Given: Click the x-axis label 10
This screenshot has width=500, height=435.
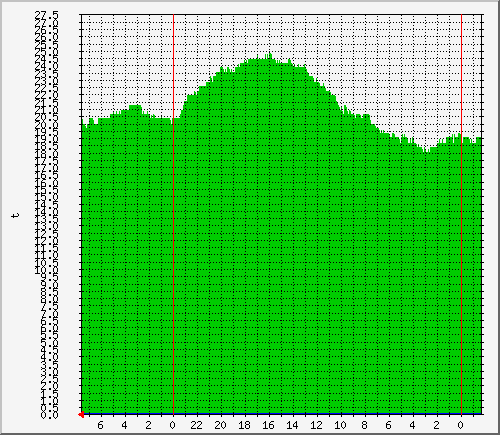Looking at the screenshot, I should point(340,425).
